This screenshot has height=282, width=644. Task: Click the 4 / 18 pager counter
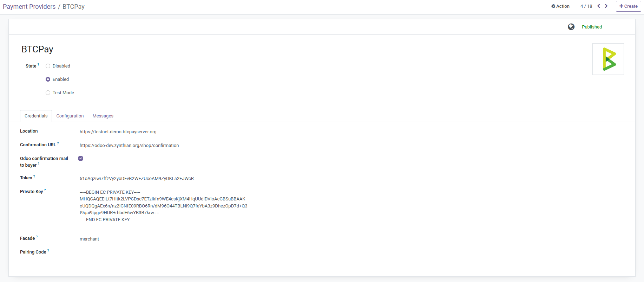[x=586, y=6]
